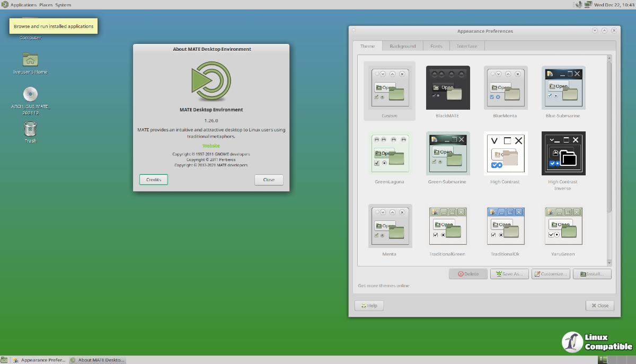Click the Credits button
Viewport: 636px width, 364px height.
(x=154, y=180)
